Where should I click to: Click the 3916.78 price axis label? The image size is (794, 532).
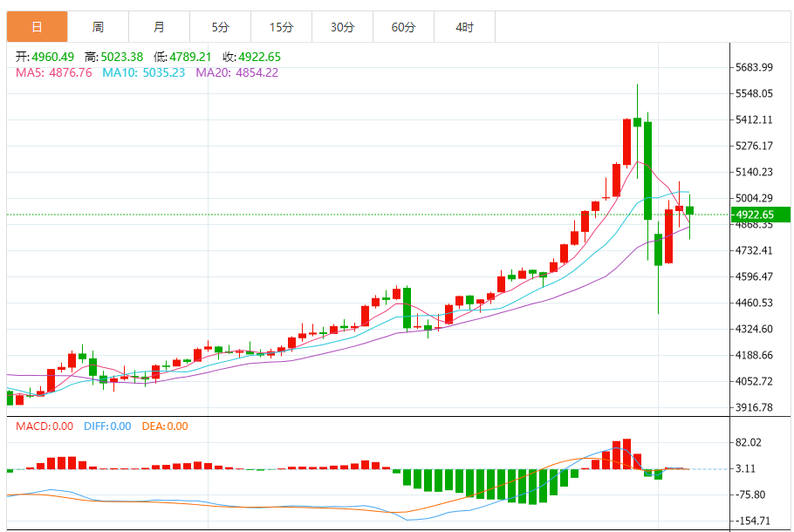click(x=756, y=407)
